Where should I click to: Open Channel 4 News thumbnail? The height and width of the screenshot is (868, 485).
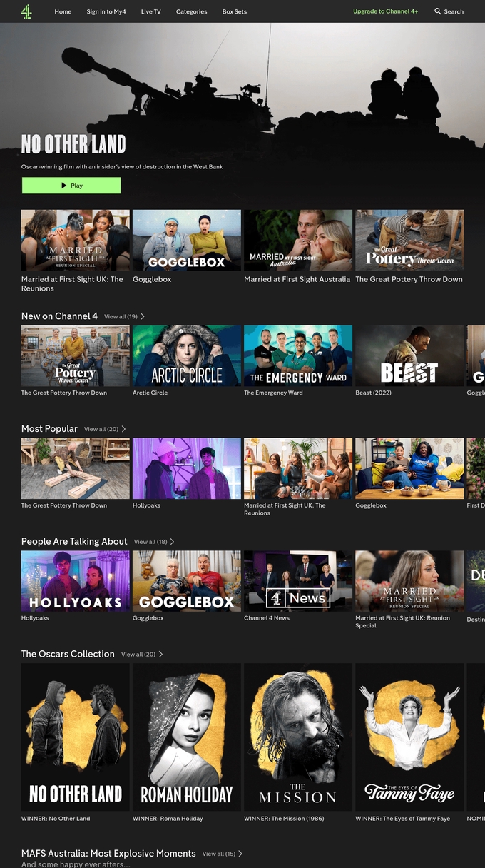[298, 582]
